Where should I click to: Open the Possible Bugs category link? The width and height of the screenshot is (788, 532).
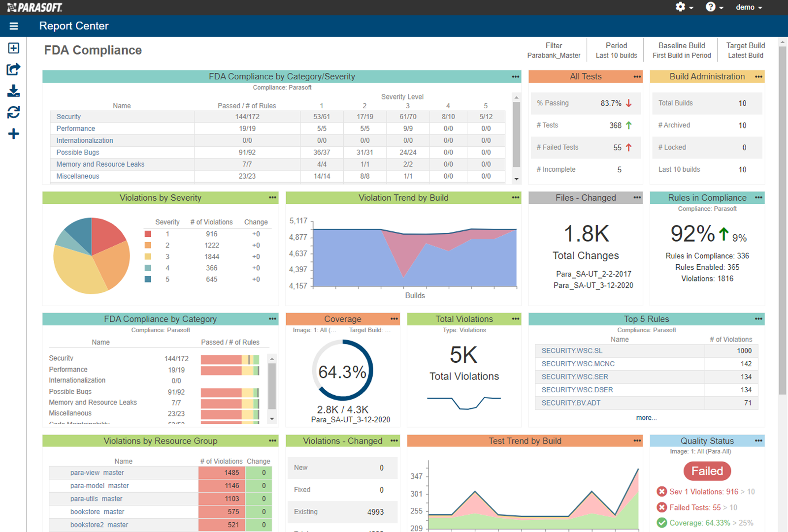78,153
